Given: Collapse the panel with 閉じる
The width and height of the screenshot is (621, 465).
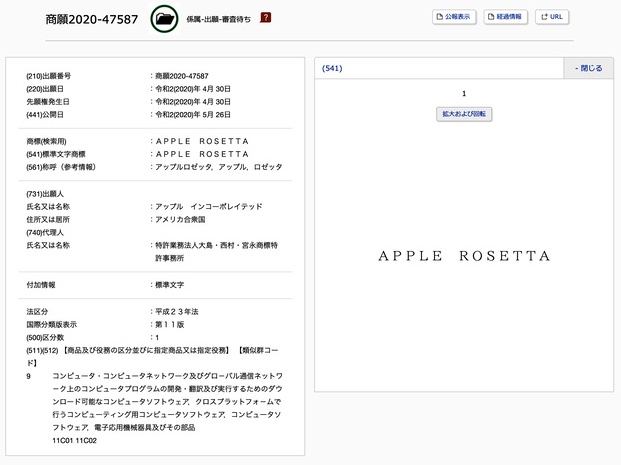Looking at the screenshot, I should tap(588, 68).
